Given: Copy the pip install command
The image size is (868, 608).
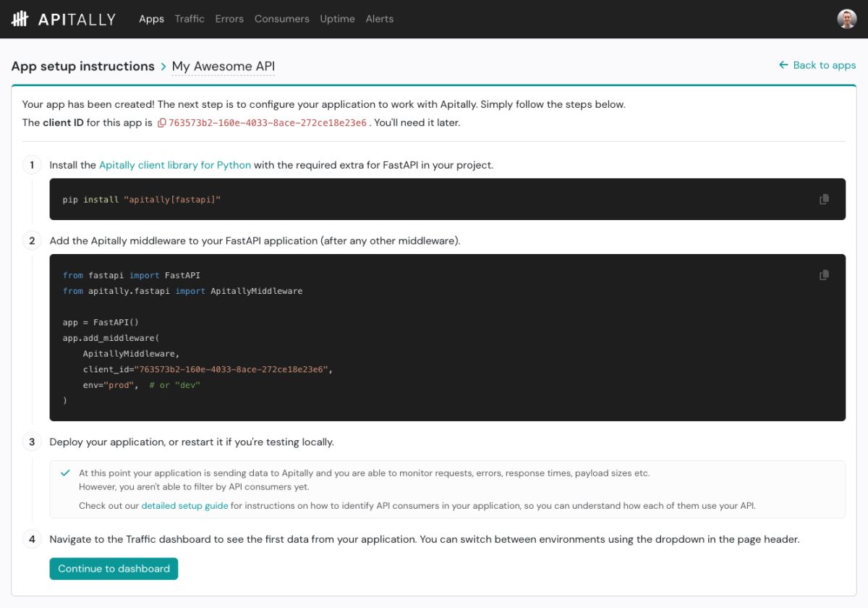Looking at the screenshot, I should pos(824,199).
